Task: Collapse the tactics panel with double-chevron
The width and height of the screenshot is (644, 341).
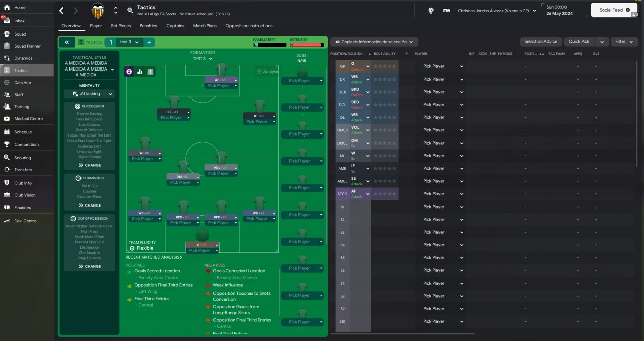Action: 66,42
